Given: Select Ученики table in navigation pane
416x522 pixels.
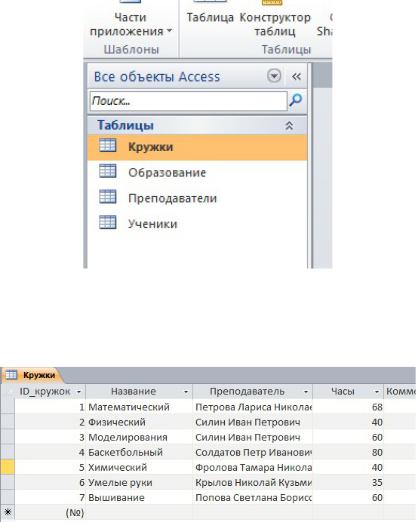Looking at the screenshot, I should pyautogui.click(x=197, y=224).
